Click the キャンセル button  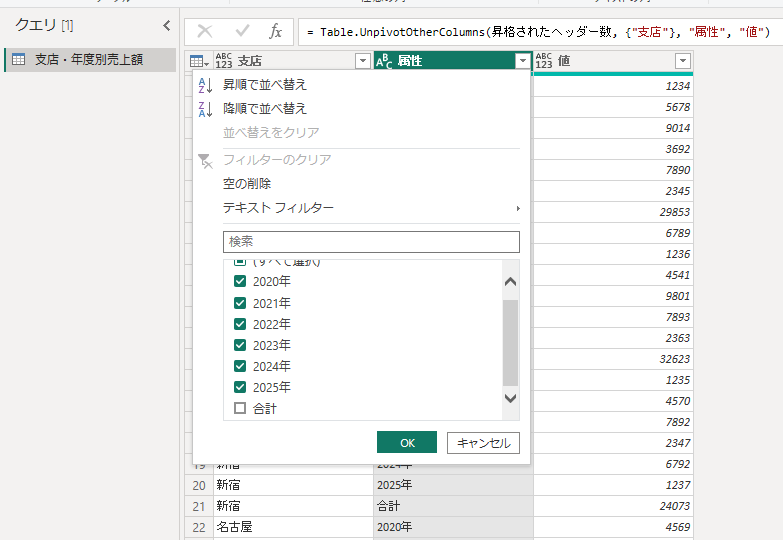coord(483,443)
